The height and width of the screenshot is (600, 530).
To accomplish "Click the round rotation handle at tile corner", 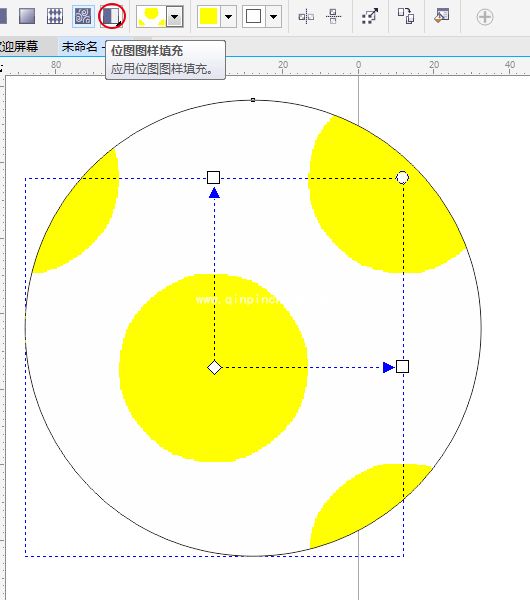I will tap(402, 178).
